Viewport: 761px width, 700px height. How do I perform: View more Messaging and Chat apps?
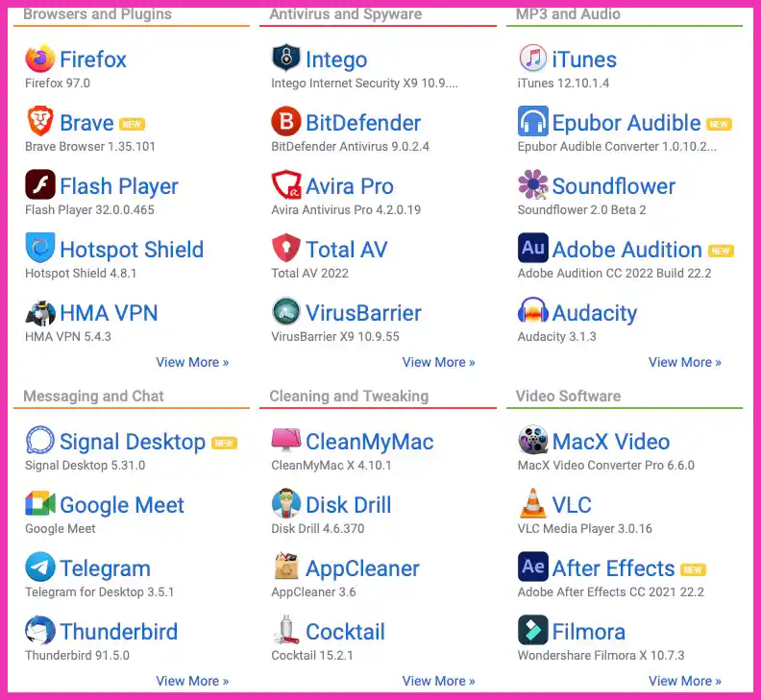(x=192, y=681)
